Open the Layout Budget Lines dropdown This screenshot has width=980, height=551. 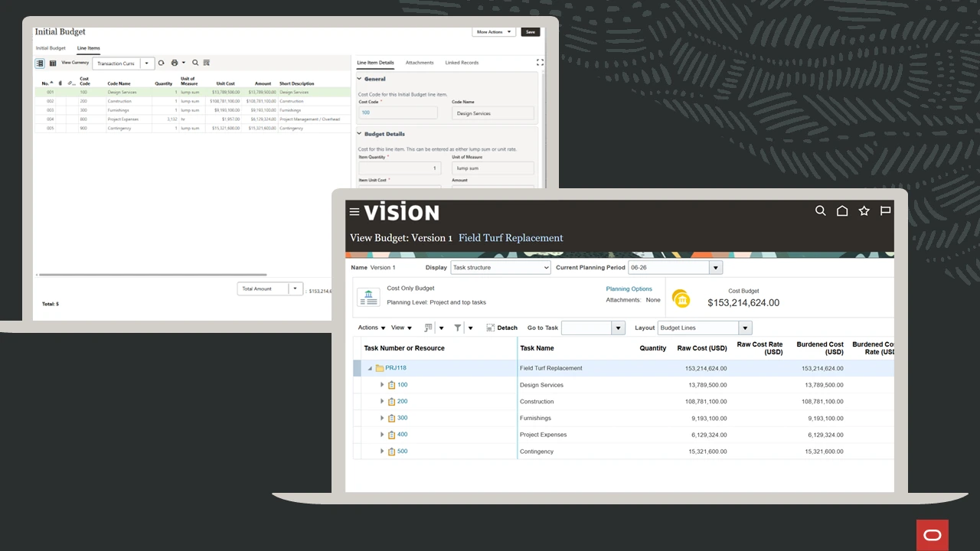tap(744, 328)
